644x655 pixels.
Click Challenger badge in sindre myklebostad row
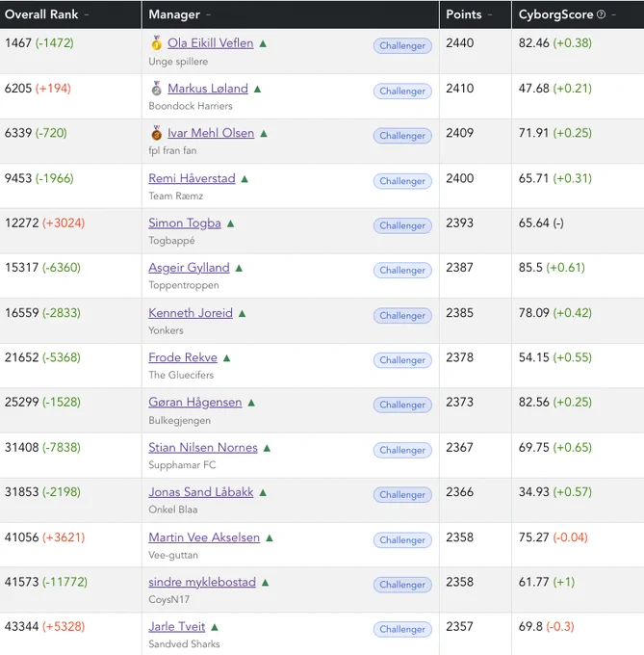click(x=402, y=585)
